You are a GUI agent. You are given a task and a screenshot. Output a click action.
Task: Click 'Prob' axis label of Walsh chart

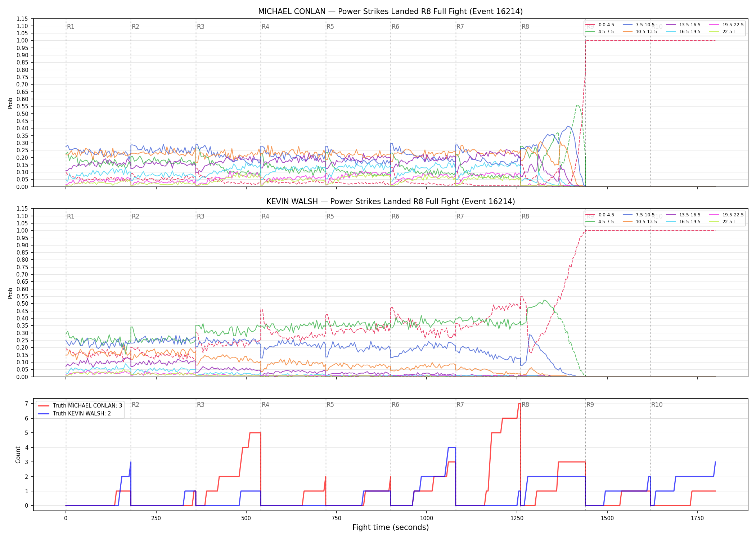(x=10, y=293)
